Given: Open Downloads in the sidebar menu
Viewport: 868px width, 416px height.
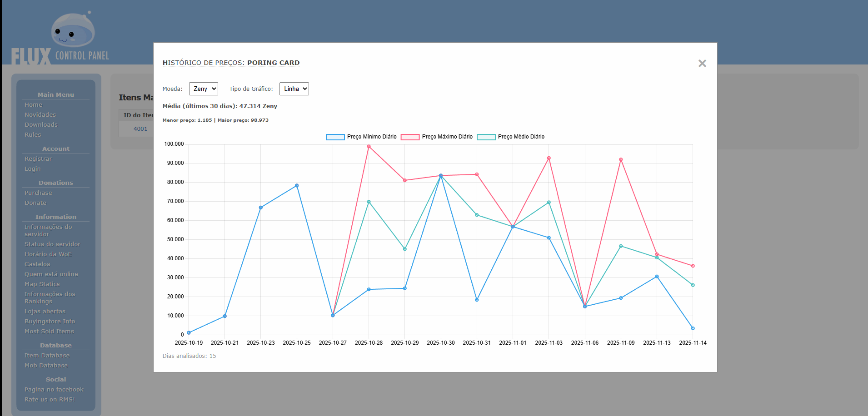Looking at the screenshot, I should click(x=41, y=125).
